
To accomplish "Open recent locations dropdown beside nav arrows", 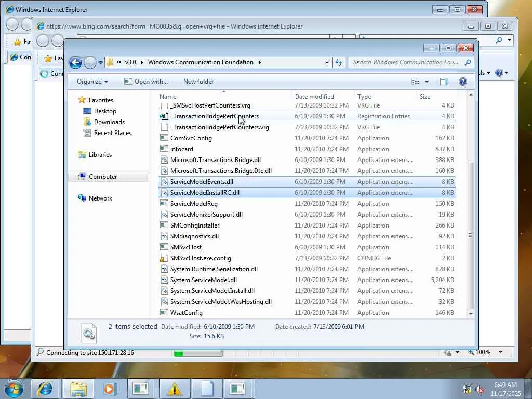I will 100,63.
